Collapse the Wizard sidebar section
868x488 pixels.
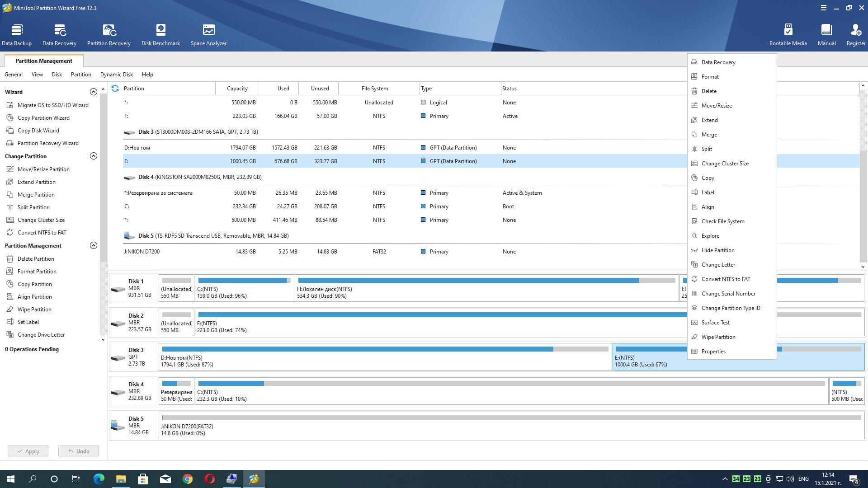pos(94,92)
